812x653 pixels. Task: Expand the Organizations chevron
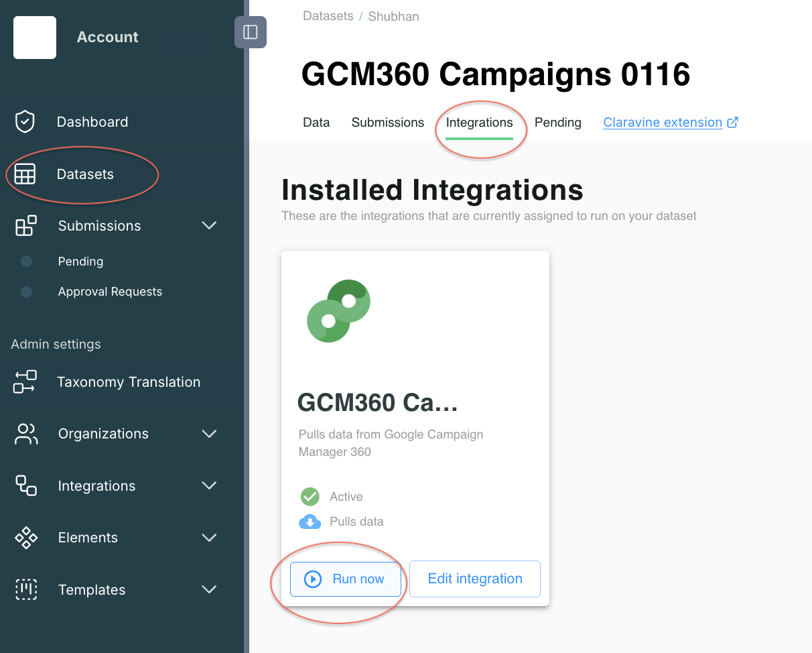[x=209, y=434]
